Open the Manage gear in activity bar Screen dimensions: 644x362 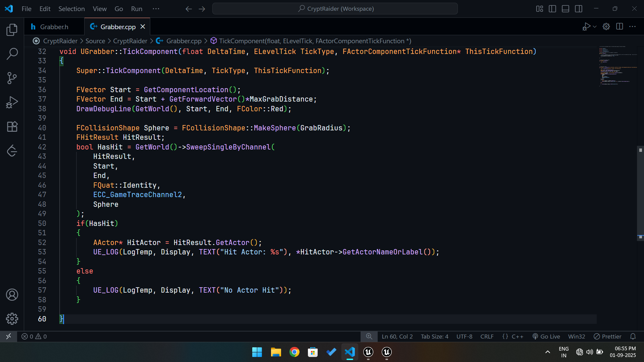point(12,319)
